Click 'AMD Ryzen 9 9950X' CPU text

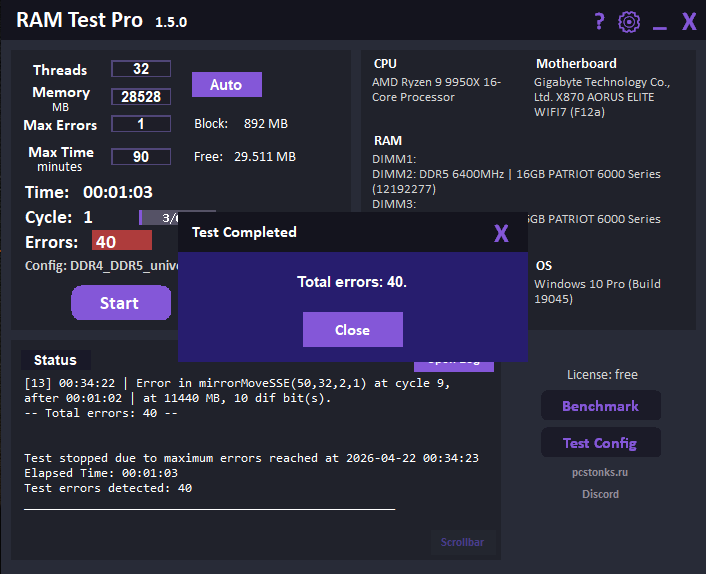point(436,90)
